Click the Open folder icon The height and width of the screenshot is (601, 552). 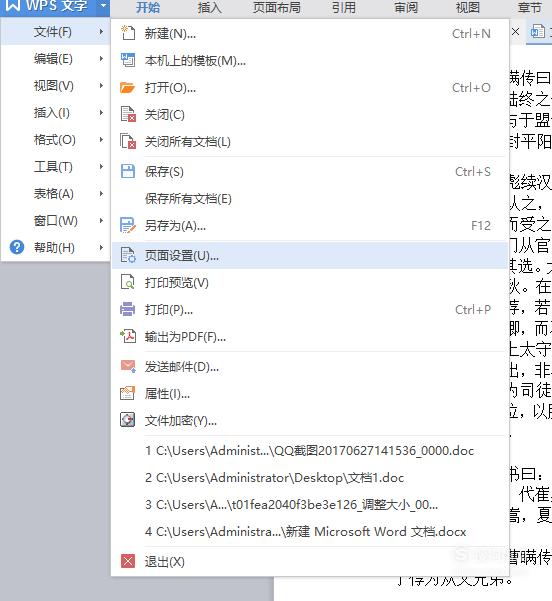pyautogui.click(x=128, y=87)
